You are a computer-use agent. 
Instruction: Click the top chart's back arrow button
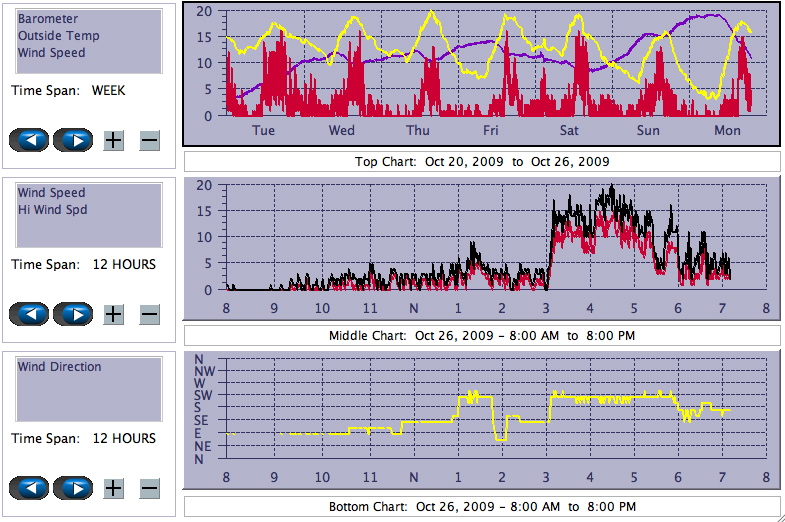click(28, 140)
